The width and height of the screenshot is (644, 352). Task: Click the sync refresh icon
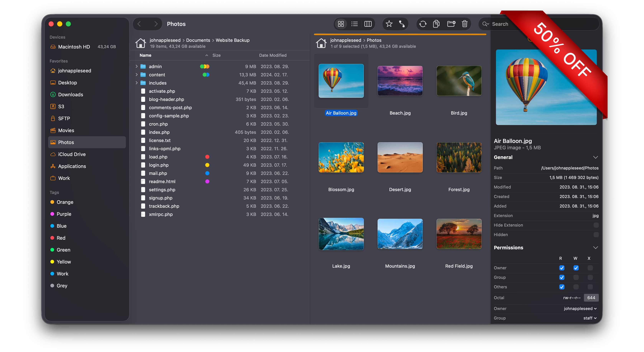pos(423,24)
